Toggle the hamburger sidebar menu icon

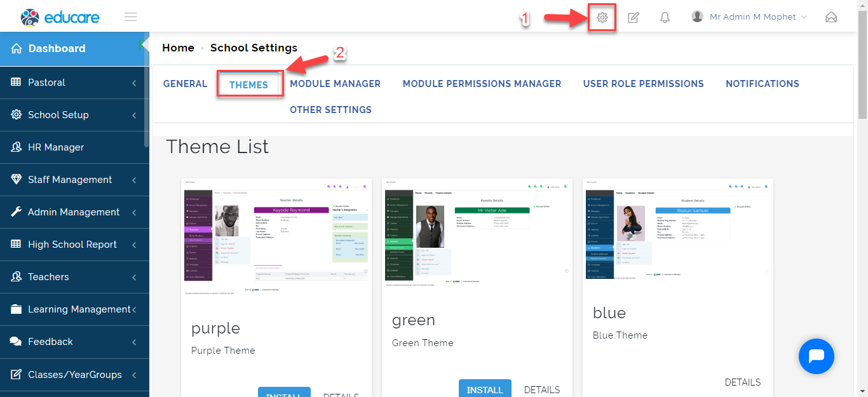tap(131, 17)
